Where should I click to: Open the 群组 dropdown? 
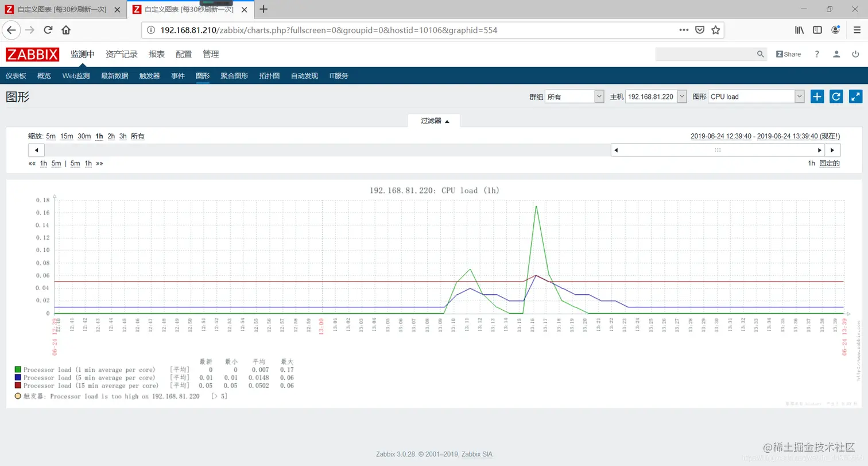[574, 97]
